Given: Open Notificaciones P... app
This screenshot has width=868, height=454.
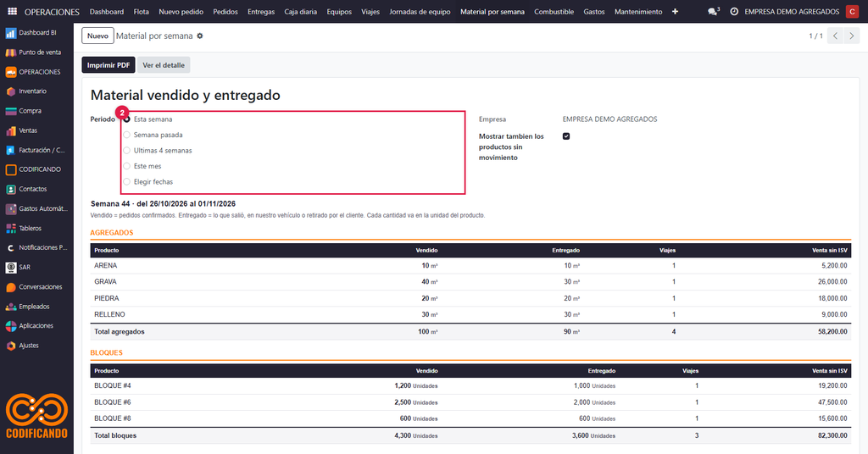Looking at the screenshot, I should click(36, 247).
